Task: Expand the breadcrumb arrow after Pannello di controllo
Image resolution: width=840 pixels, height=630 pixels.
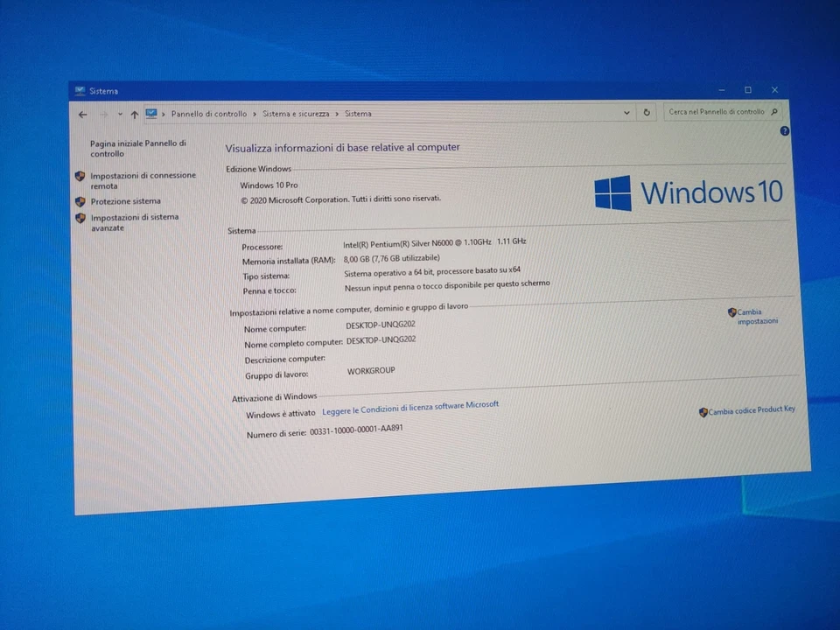Action: (x=254, y=113)
